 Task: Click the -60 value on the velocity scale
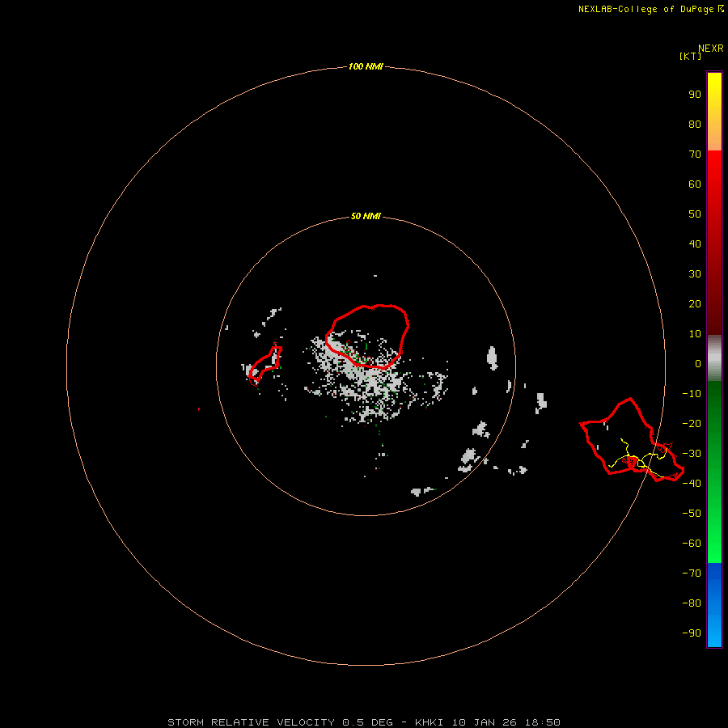click(692, 544)
